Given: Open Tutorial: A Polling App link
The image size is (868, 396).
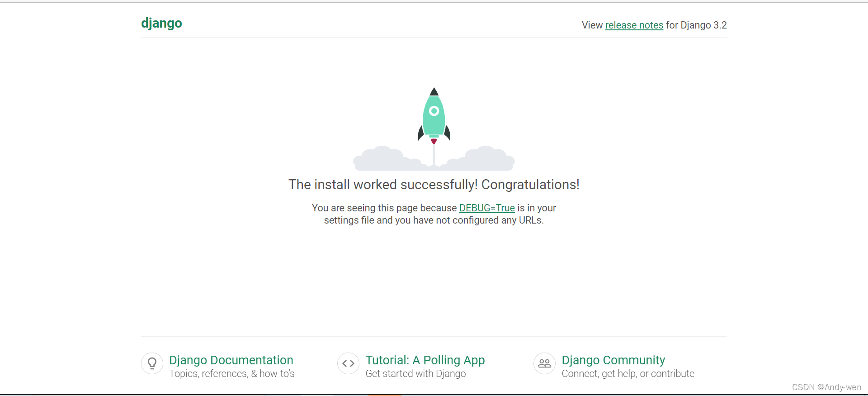Looking at the screenshot, I should tap(425, 360).
